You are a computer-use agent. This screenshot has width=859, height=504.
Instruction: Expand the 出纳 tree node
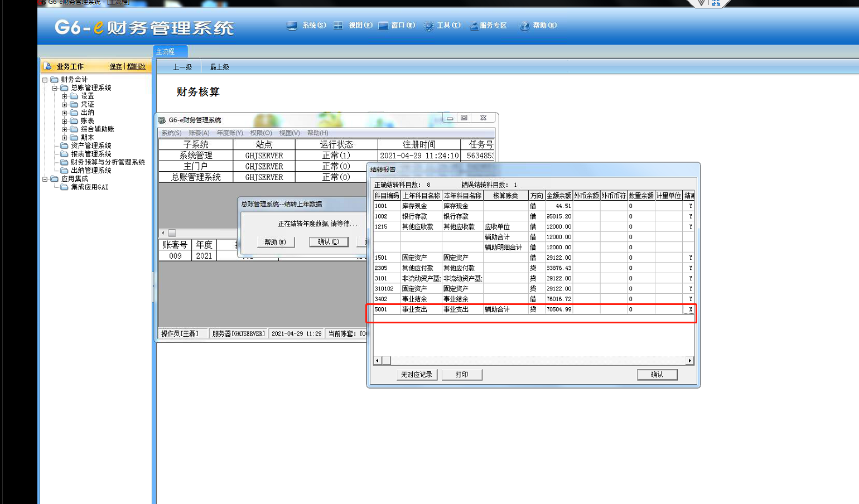click(x=65, y=113)
